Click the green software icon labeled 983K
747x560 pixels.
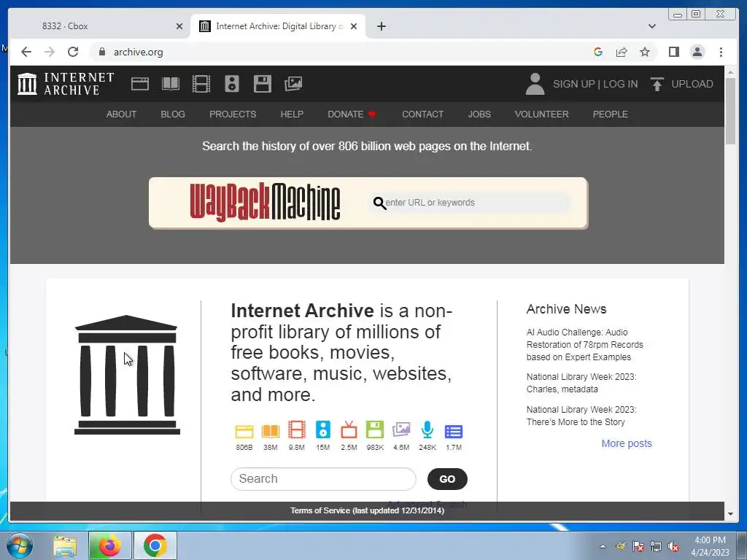(375, 429)
